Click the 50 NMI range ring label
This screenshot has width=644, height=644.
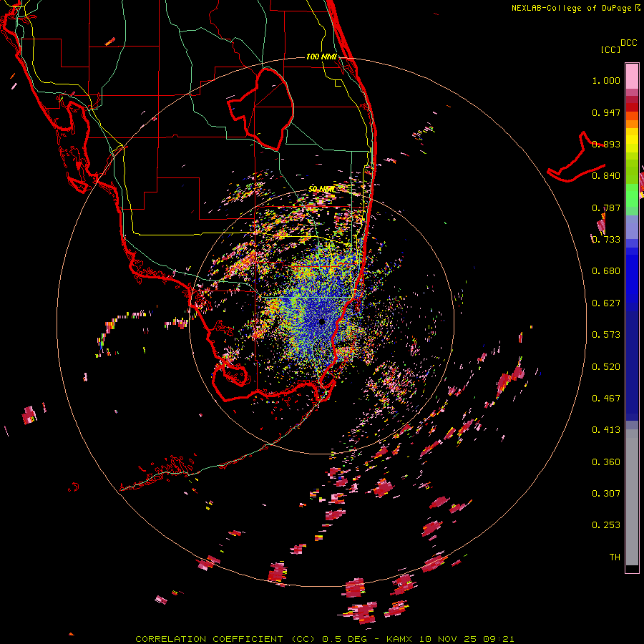(321, 189)
